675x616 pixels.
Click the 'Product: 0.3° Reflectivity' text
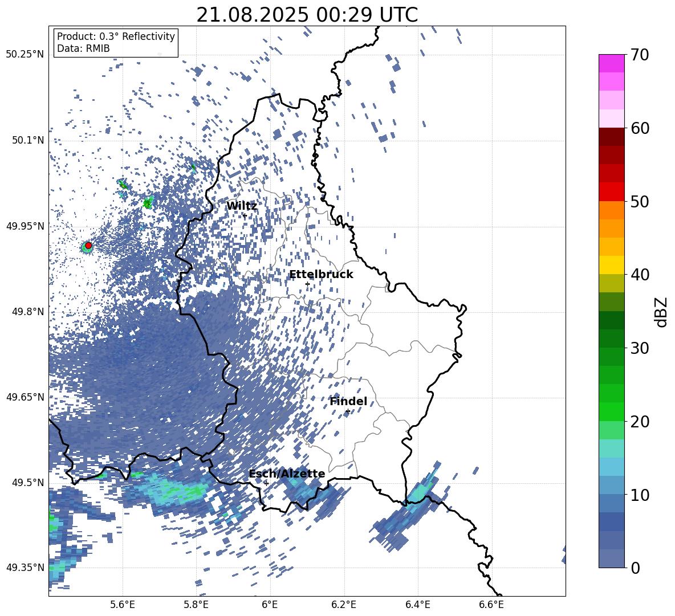point(116,36)
